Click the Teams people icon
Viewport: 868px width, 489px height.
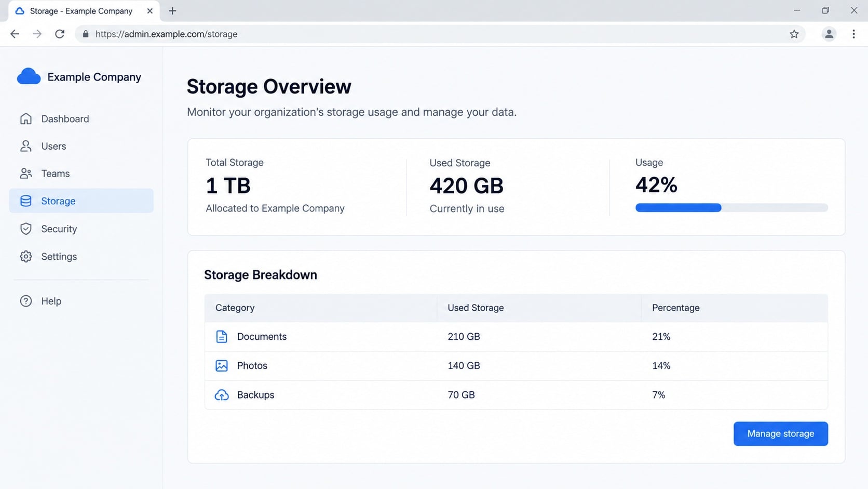[26, 174]
